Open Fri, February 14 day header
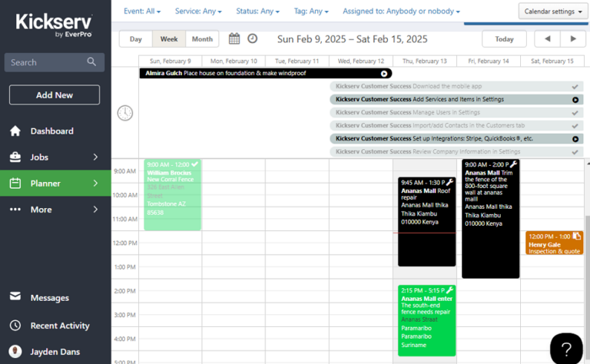This screenshot has height=364, width=590. pos(489,61)
